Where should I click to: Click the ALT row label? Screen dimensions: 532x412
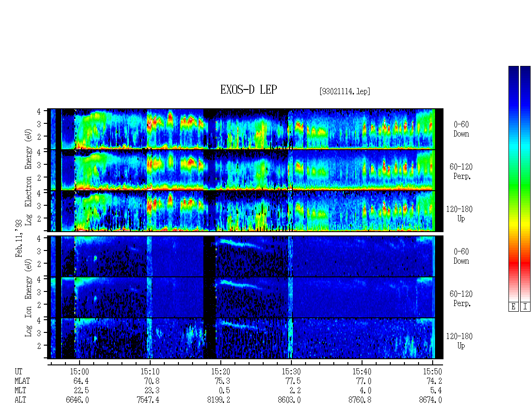click(x=20, y=400)
